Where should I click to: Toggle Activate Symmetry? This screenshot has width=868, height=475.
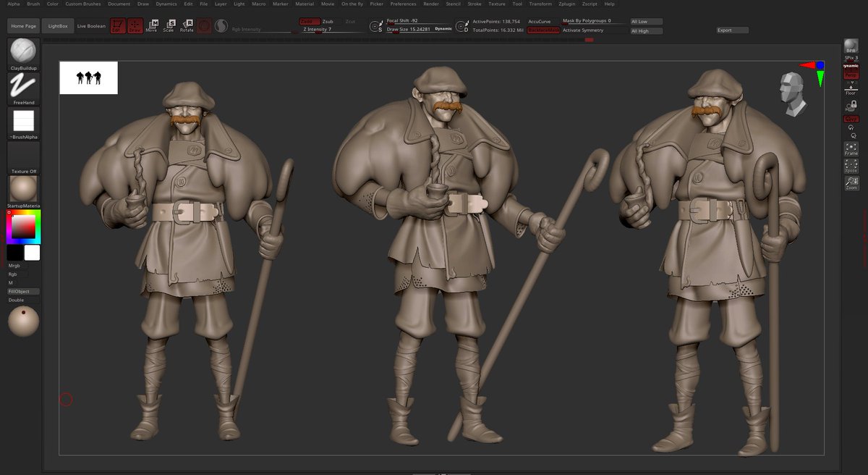click(593, 30)
